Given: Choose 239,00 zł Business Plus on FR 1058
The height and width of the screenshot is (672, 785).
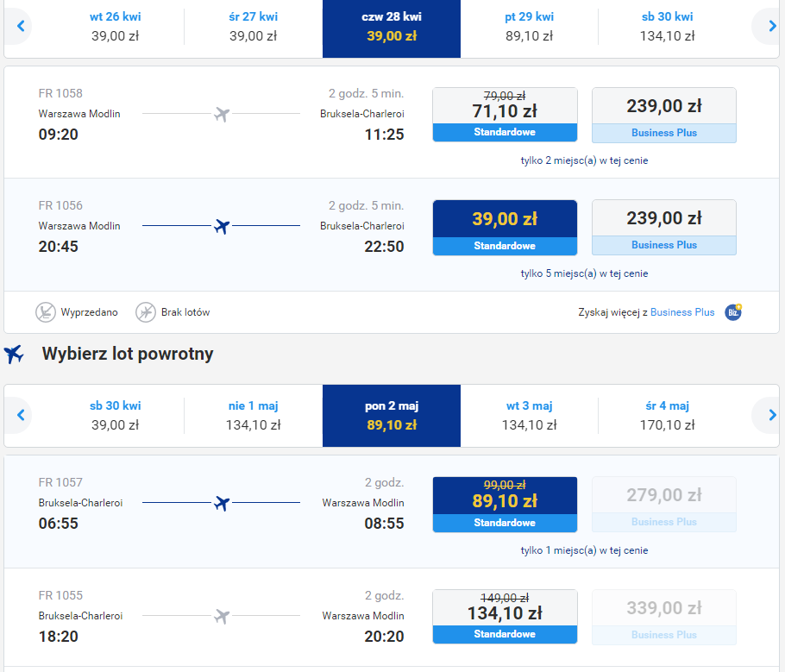Looking at the screenshot, I should pos(663,115).
